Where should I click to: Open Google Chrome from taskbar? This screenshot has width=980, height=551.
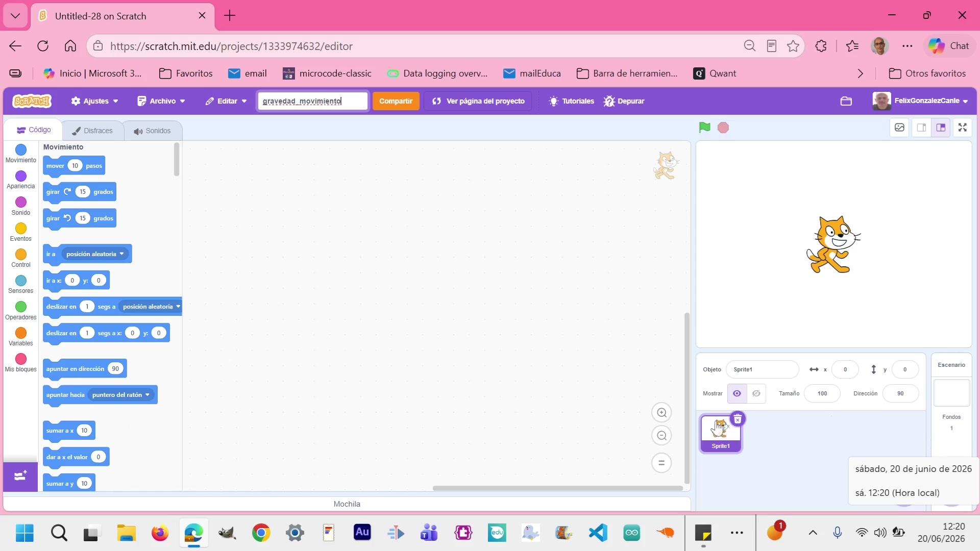click(x=261, y=533)
